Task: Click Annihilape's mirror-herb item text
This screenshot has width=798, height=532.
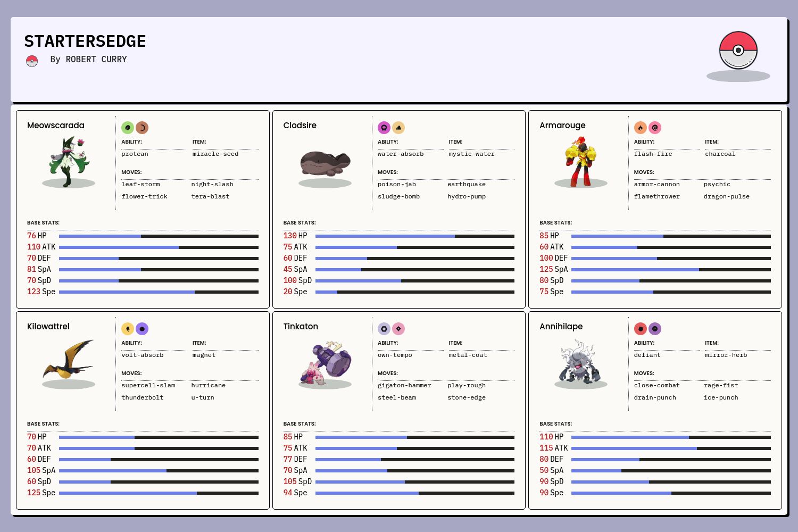Action: click(x=726, y=355)
